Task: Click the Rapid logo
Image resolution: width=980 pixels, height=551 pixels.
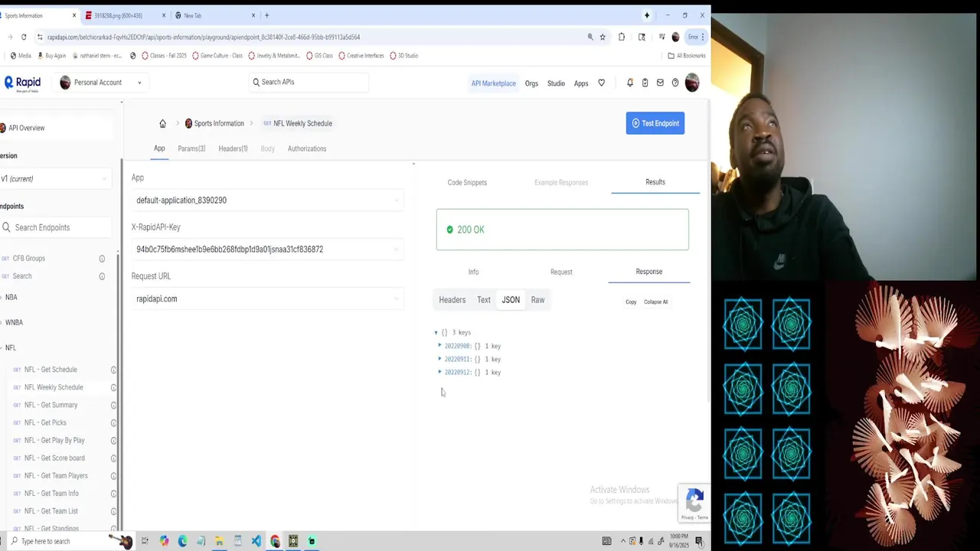Action: (22, 83)
